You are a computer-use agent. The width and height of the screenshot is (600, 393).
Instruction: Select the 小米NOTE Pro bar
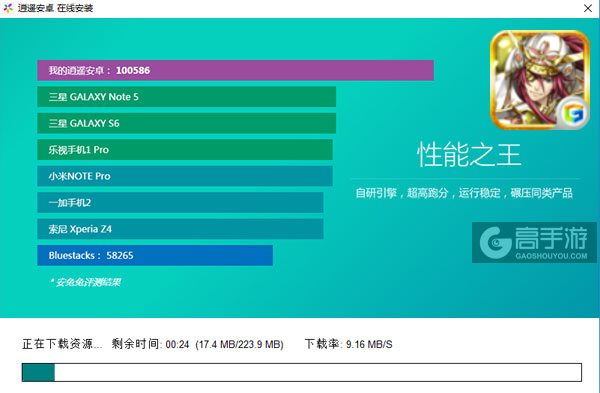[x=185, y=176]
